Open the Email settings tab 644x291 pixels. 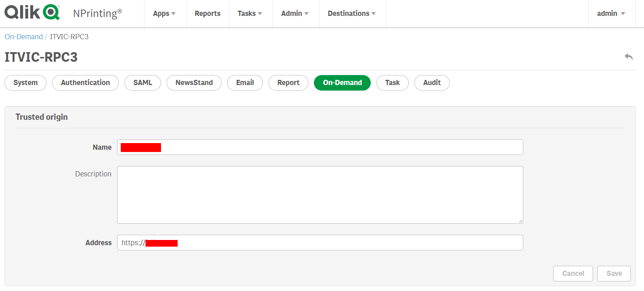[245, 83]
